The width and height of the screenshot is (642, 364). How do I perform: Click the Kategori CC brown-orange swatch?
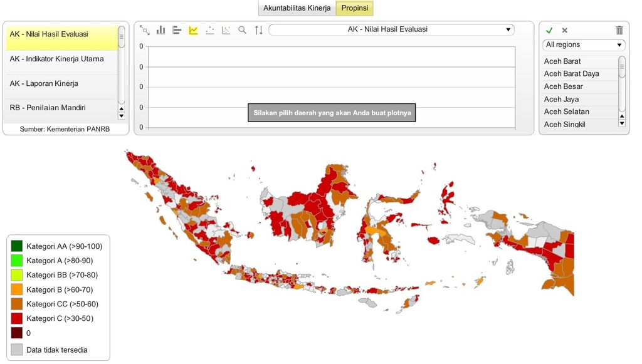click(17, 304)
